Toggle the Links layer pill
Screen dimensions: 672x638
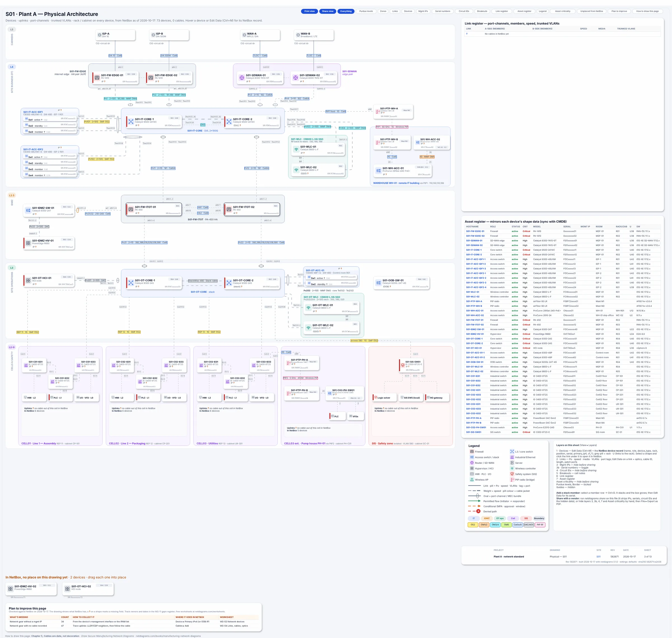395,11
